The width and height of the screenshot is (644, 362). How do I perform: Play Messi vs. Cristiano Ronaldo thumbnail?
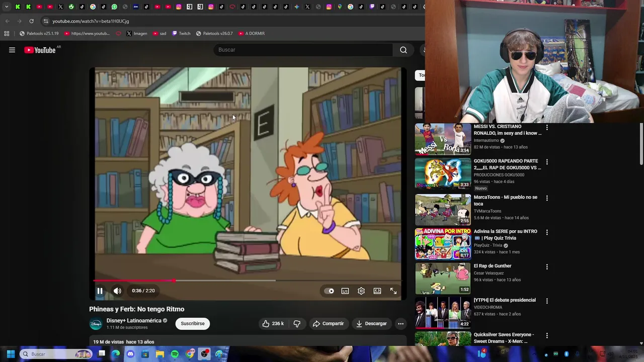coord(443,139)
